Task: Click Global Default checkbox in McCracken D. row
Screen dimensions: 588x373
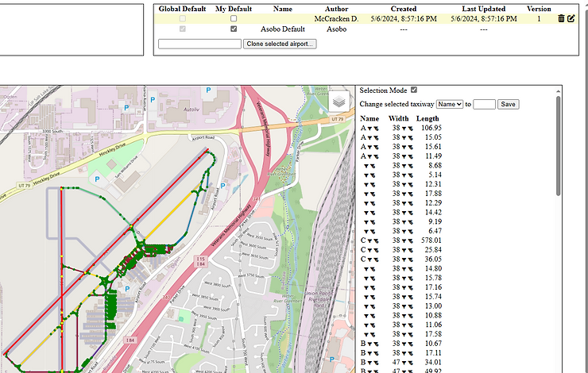Action: [x=182, y=18]
